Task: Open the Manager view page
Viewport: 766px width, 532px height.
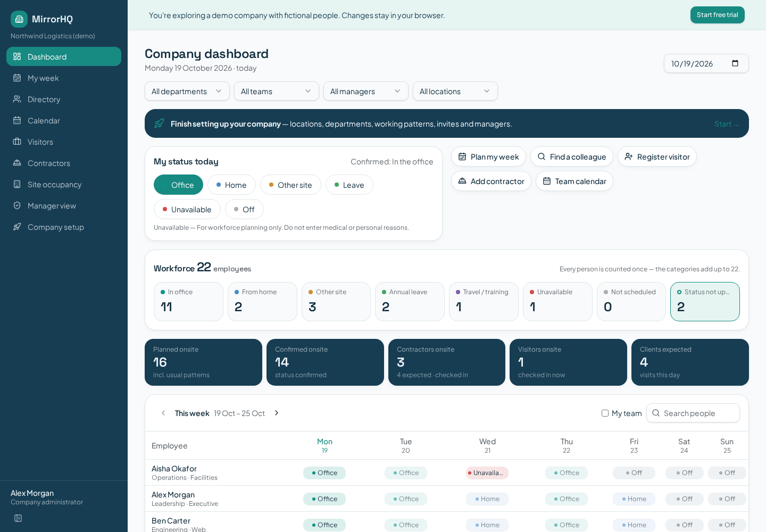Action: (x=64, y=205)
